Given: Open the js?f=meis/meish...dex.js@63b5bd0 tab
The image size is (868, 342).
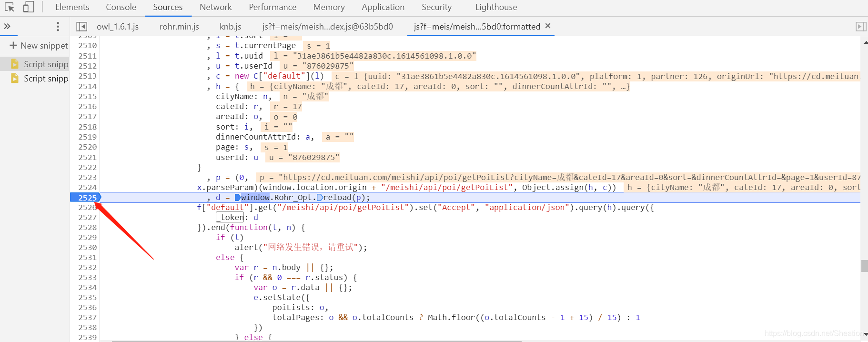Looking at the screenshot, I should [x=328, y=27].
